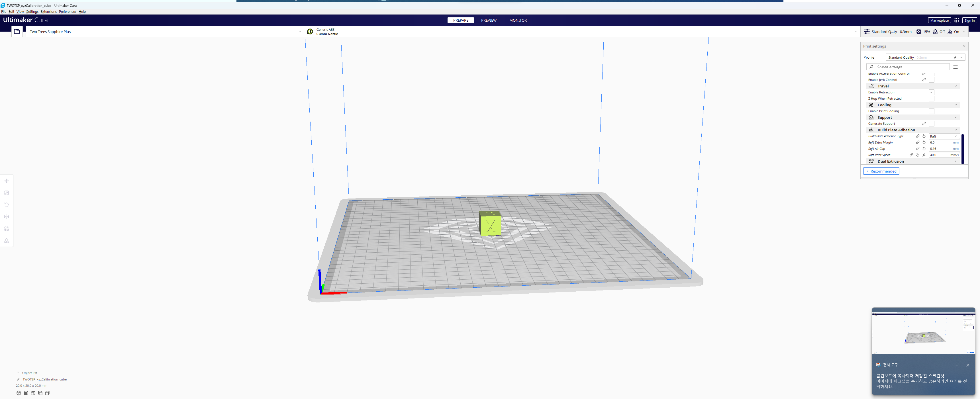This screenshot has height=399, width=980.
Task: Click the Search settings input field
Action: click(x=909, y=67)
